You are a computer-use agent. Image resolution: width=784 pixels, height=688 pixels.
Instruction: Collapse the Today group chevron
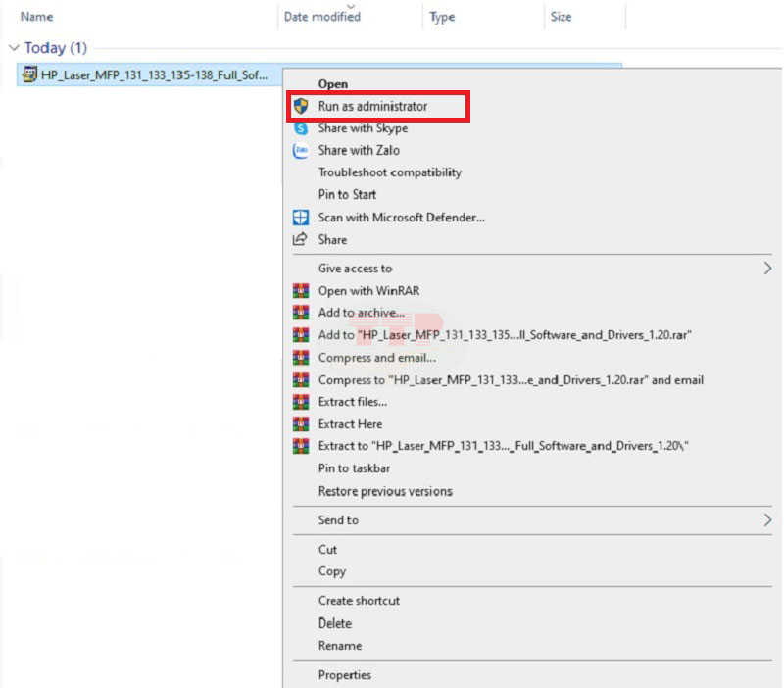pos(14,48)
